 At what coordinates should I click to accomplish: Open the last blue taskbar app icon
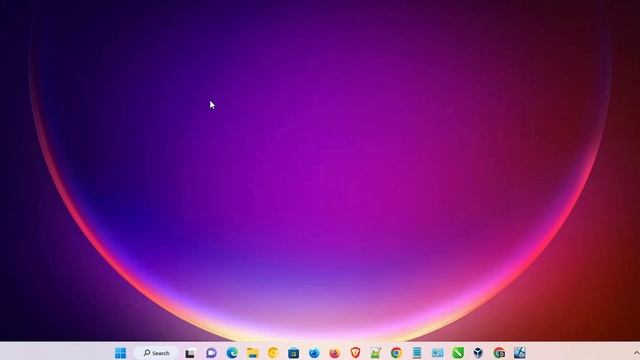click(520, 353)
